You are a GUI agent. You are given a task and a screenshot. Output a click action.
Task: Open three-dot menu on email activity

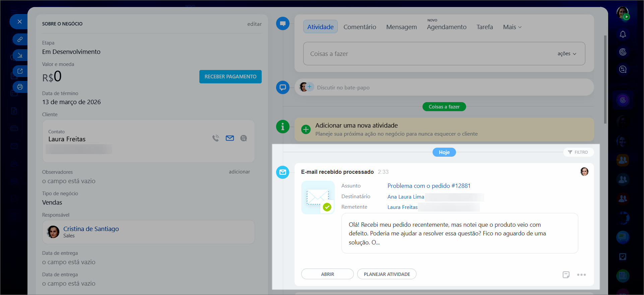pos(581,275)
